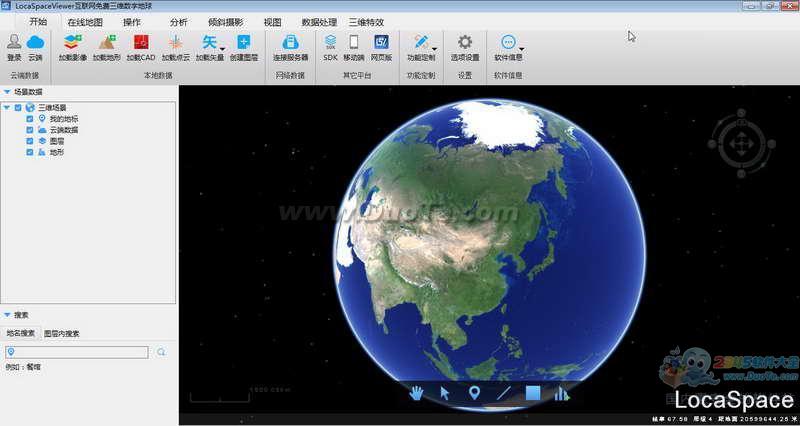Select the 图层内搜索 search tab

tap(62, 334)
